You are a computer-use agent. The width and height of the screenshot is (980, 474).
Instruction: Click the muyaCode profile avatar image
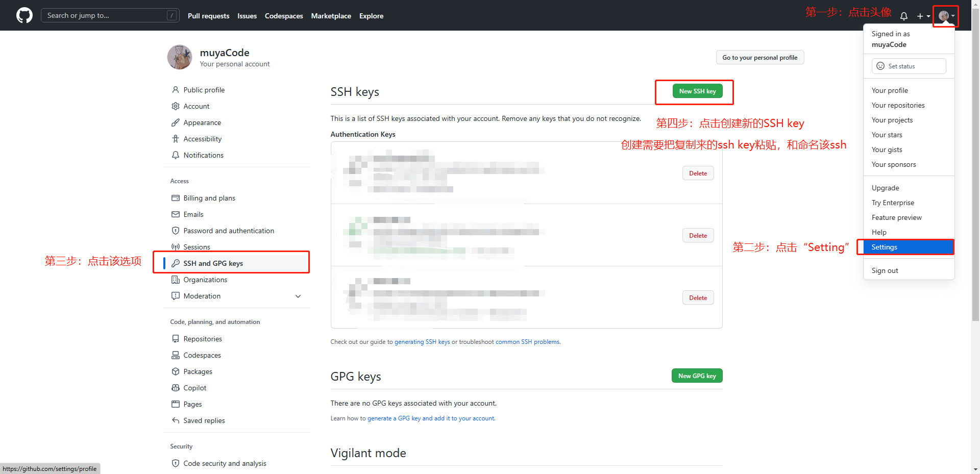pos(180,57)
